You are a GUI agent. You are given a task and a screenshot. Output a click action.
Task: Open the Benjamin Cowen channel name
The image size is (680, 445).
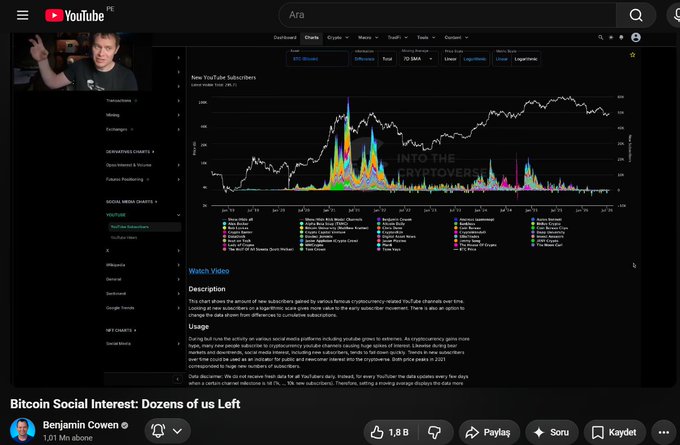point(80,425)
